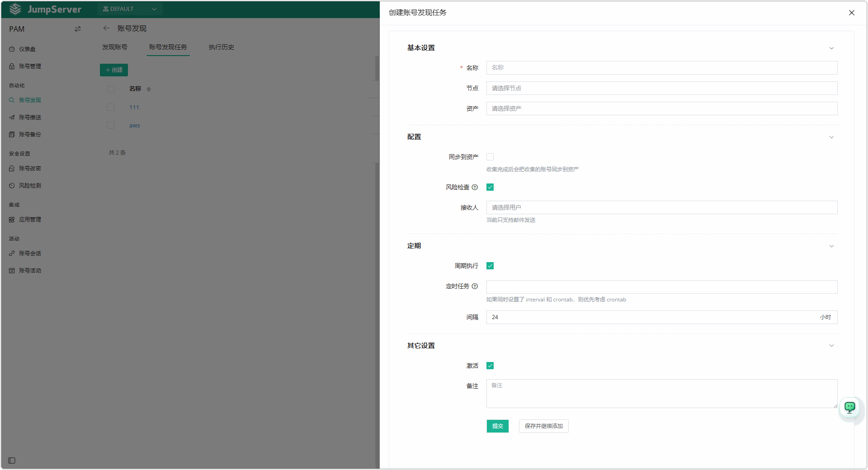Check the select-all checkbox in table header
Screen dimensions: 868x470
pyautogui.click(x=111, y=89)
